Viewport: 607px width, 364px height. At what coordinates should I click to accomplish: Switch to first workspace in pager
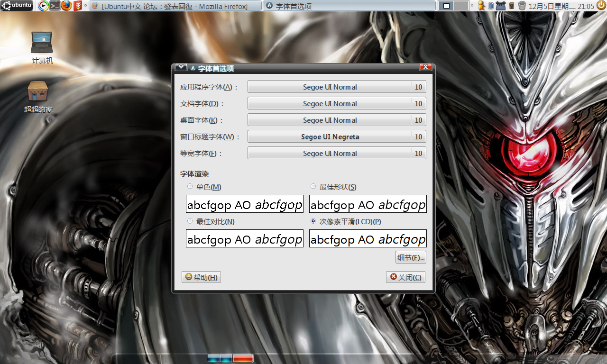pyautogui.click(x=447, y=6)
